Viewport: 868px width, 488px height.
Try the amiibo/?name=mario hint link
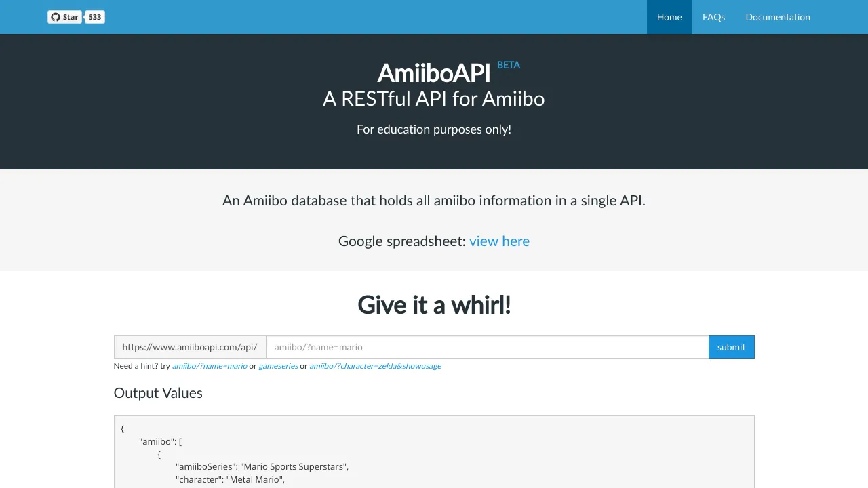[x=210, y=366]
